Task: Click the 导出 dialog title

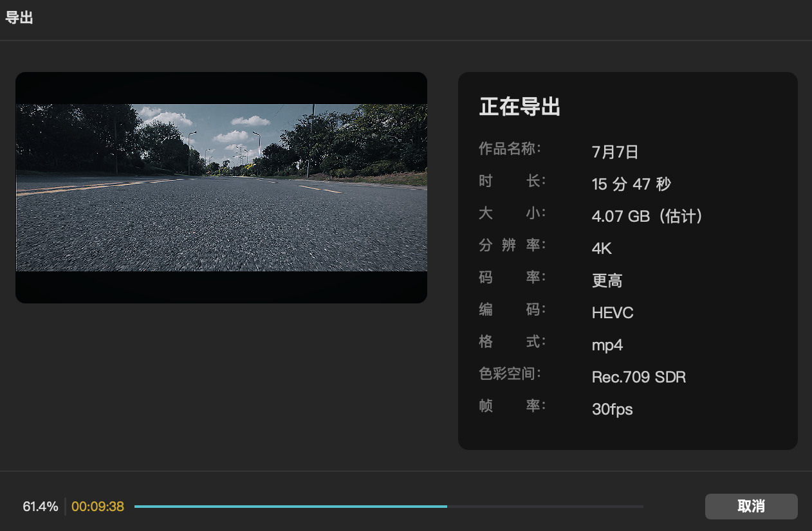Action: pyautogui.click(x=19, y=17)
